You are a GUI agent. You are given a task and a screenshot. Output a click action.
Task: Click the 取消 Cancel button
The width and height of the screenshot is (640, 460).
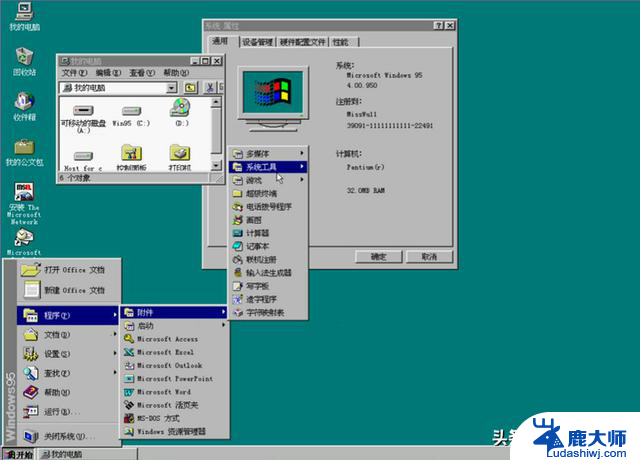(x=429, y=257)
